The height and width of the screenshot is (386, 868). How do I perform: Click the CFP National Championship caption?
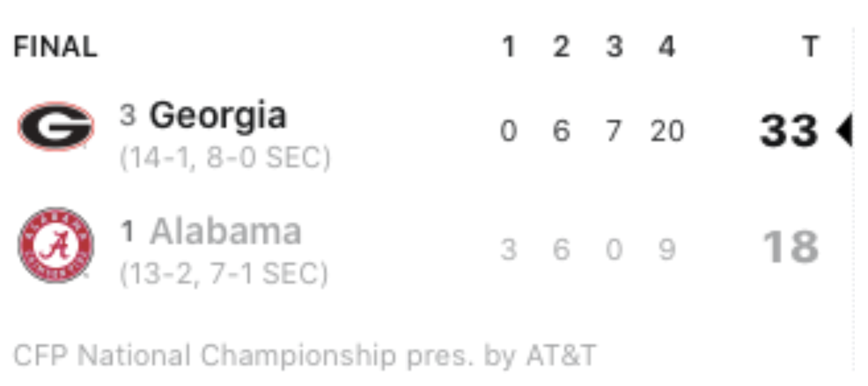point(305,356)
